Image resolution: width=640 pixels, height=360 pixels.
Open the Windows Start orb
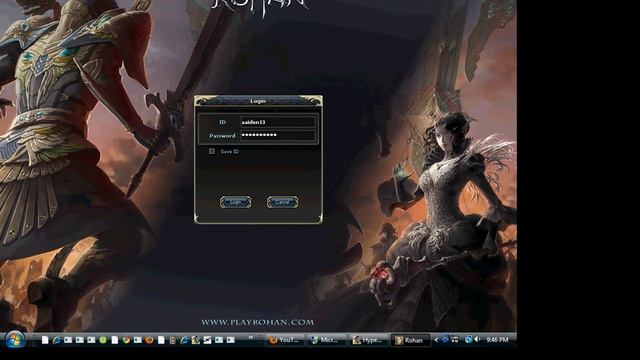[15, 340]
